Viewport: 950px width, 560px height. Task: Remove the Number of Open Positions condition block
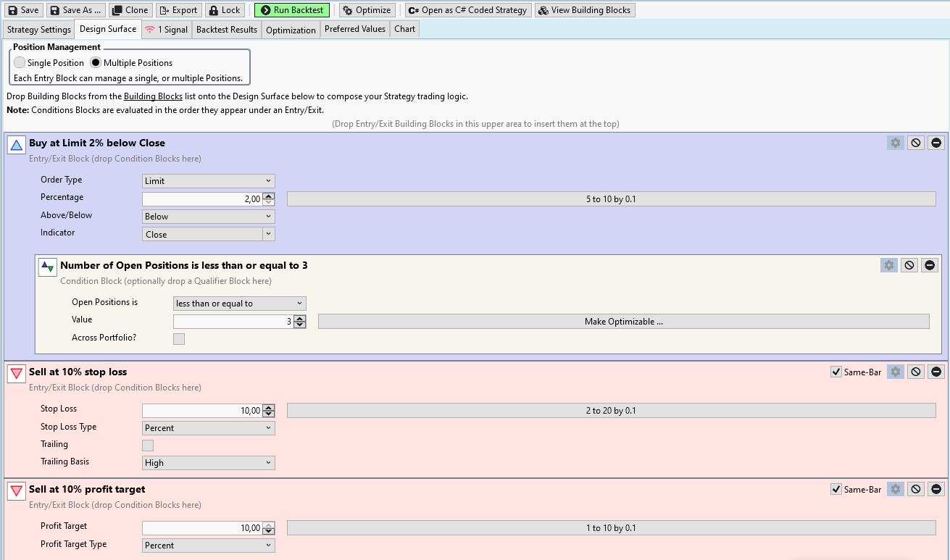pos(930,265)
